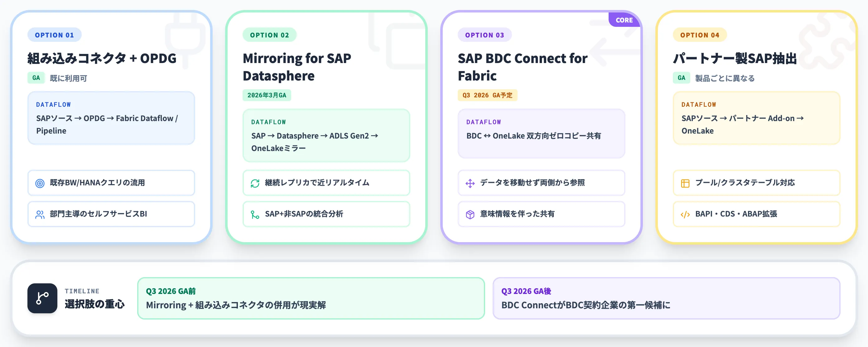868x347 pixels.
Task: Click the branch icon beside SAP+非SAPの統合分析
Action: pyautogui.click(x=255, y=214)
